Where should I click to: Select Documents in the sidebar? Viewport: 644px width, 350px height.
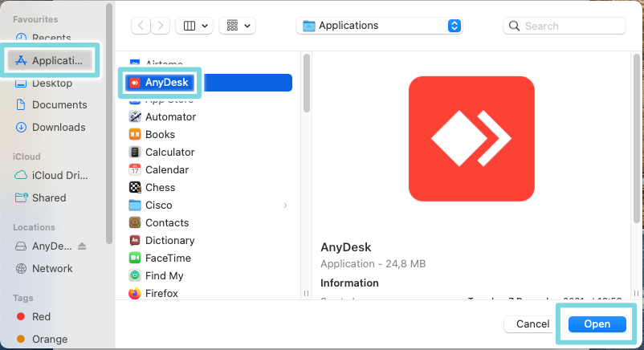pyautogui.click(x=51, y=104)
